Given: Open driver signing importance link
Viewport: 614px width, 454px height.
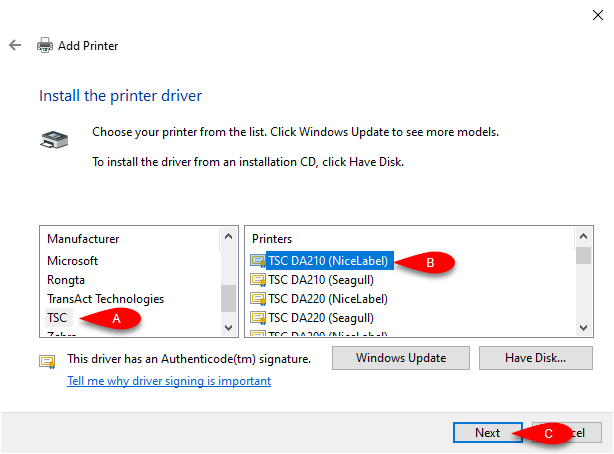Looking at the screenshot, I should point(169,381).
